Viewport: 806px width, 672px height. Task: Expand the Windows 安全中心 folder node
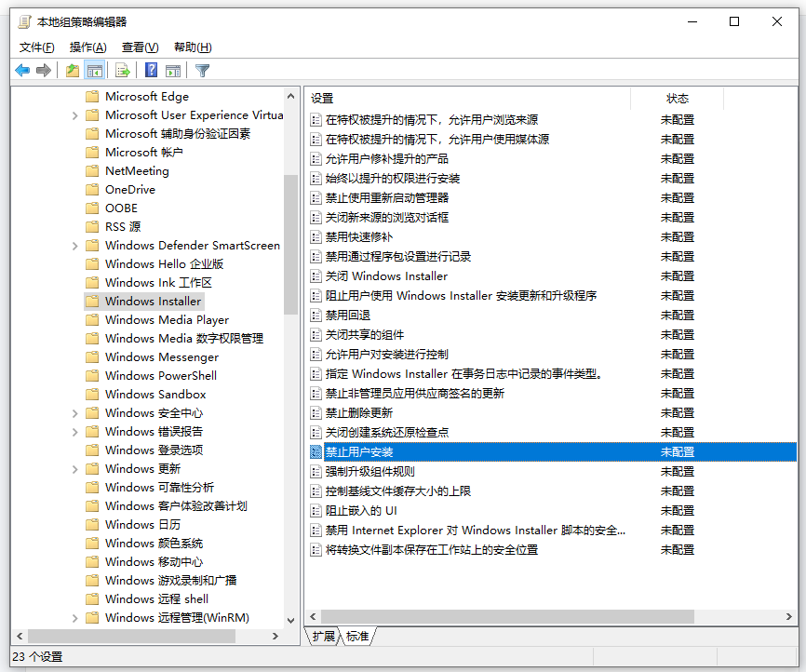tap(74, 413)
